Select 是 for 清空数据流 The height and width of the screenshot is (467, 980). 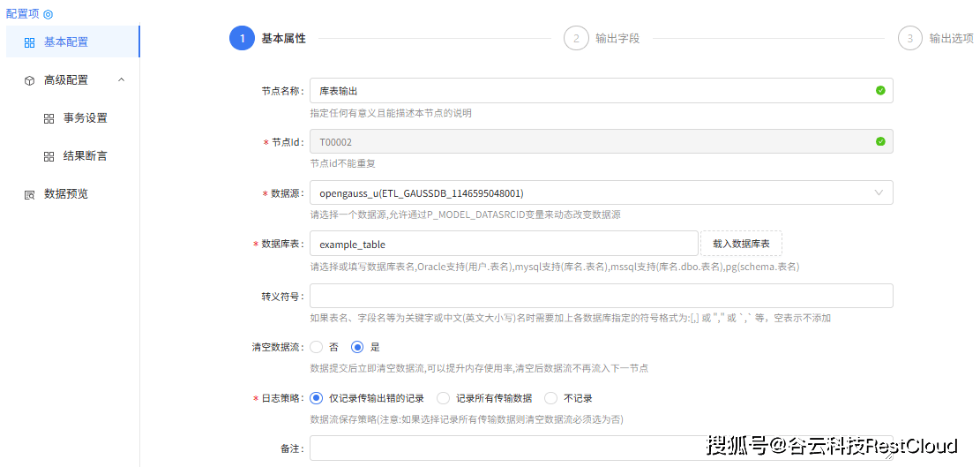click(357, 347)
